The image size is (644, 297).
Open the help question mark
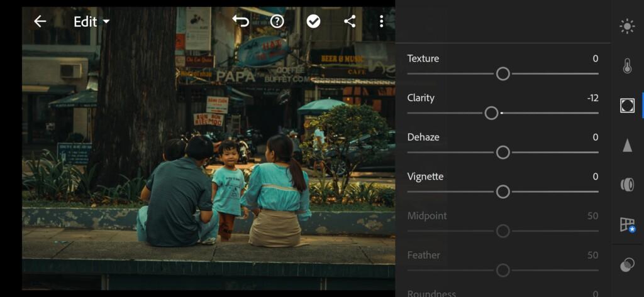pos(277,21)
